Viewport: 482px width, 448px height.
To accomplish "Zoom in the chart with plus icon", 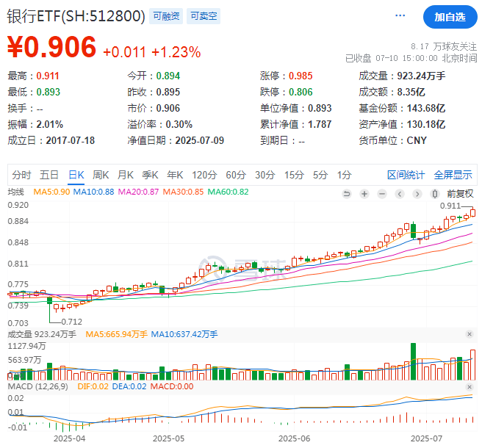I will 364,194.
